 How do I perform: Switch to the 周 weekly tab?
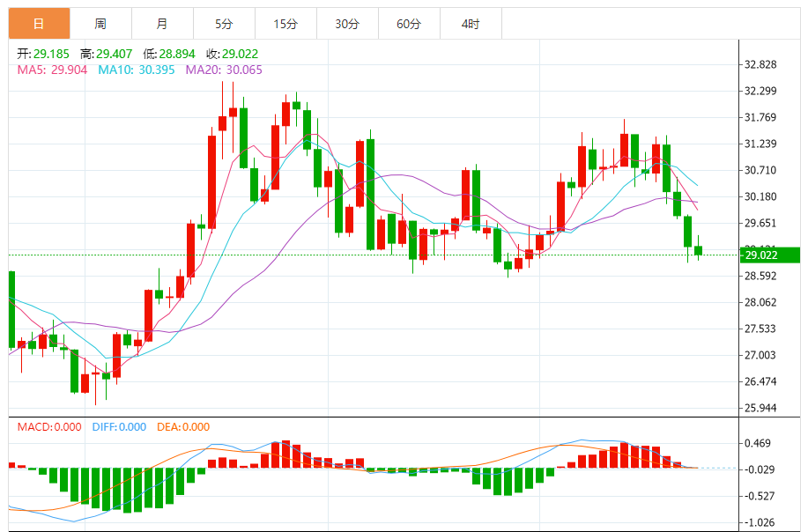pos(101,24)
